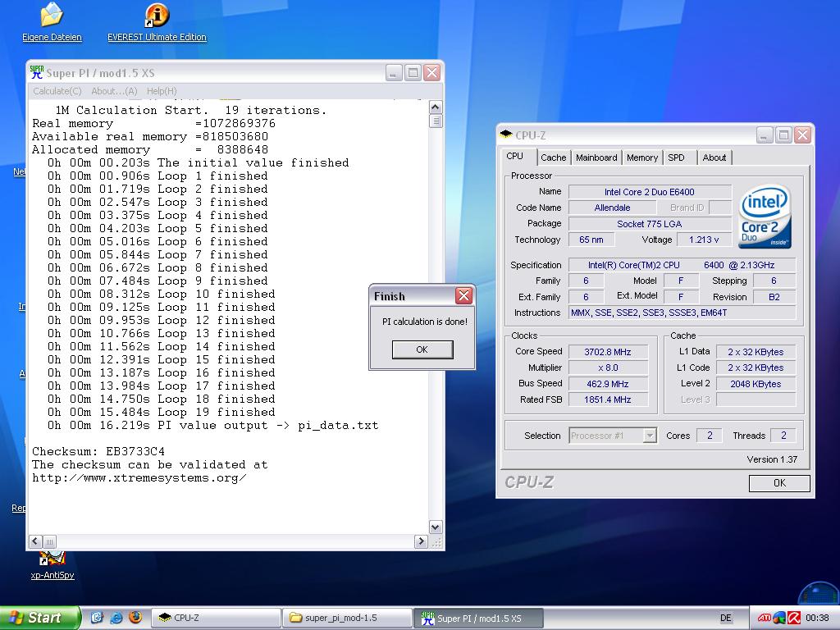The image size is (840, 630).
Task: Launch Internet Explorer from quick launch
Action: (x=116, y=618)
